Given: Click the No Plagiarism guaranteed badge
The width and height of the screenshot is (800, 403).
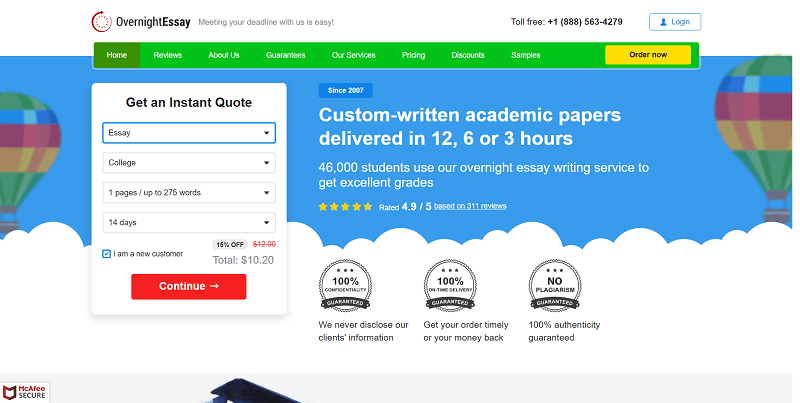Looking at the screenshot, I should click(x=555, y=285).
